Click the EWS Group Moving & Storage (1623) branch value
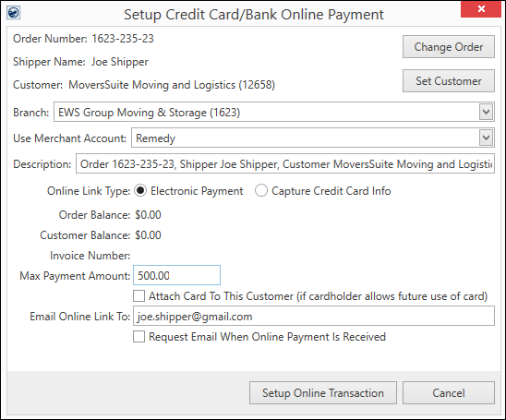506x420 pixels. click(149, 113)
